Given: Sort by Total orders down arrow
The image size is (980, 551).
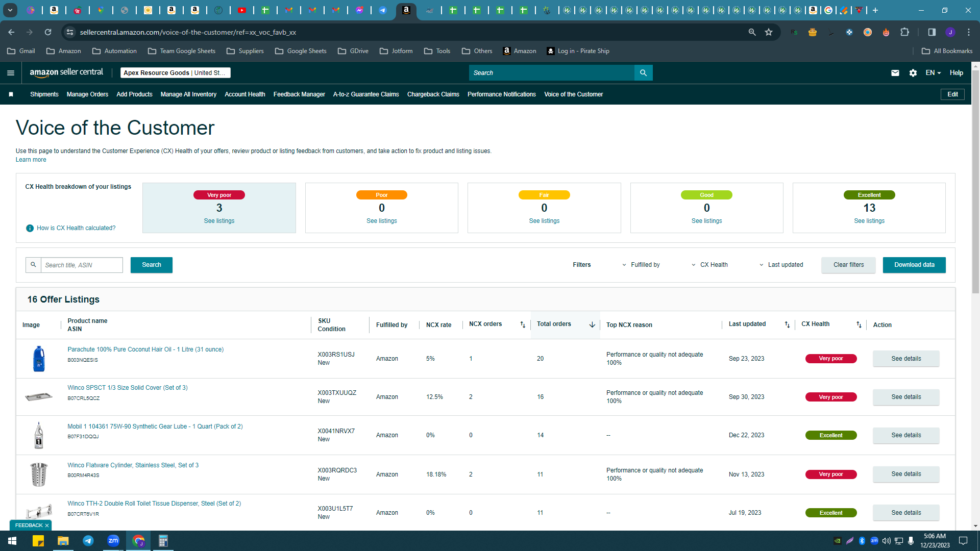Looking at the screenshot, I should point(592,324).
